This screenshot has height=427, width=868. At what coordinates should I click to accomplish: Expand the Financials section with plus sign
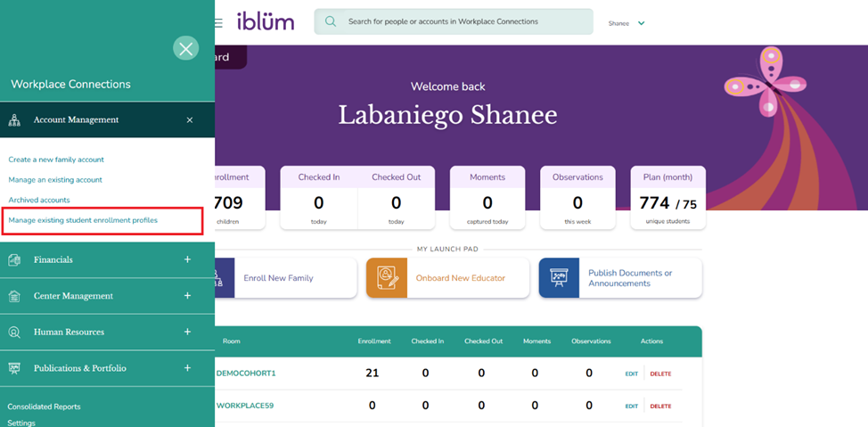[187, 259]
